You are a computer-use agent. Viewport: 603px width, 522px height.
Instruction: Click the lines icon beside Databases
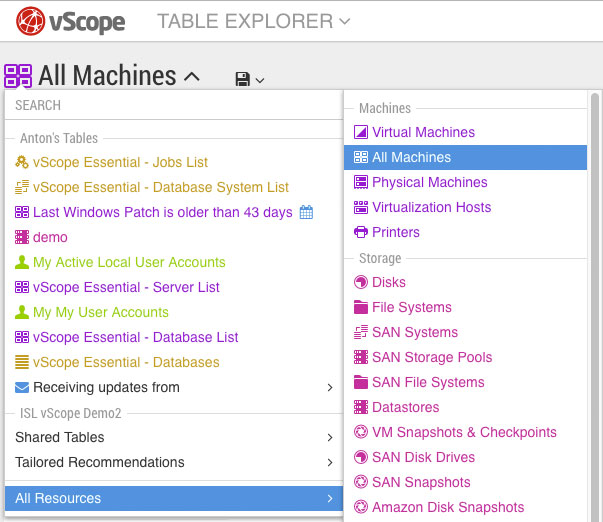pos(22,362)
